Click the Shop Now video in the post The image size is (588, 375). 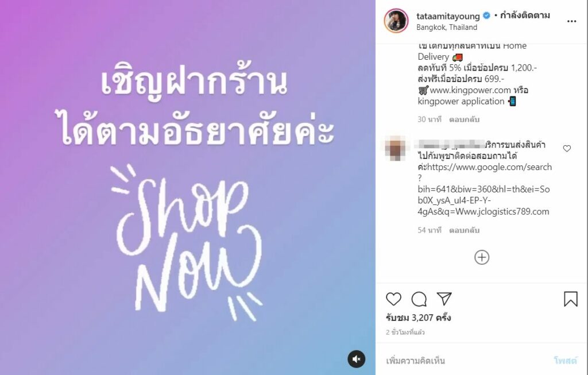click(188, 187)
